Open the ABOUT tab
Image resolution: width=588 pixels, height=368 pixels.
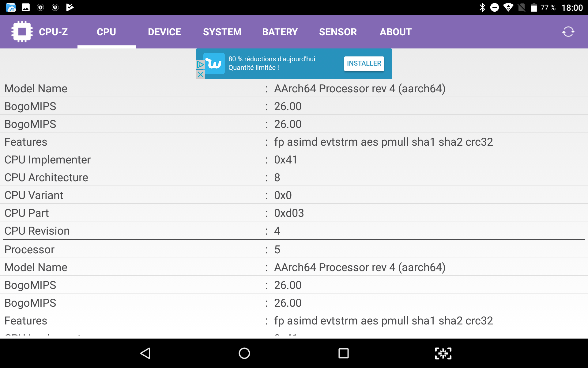click(x=395, y=32)
